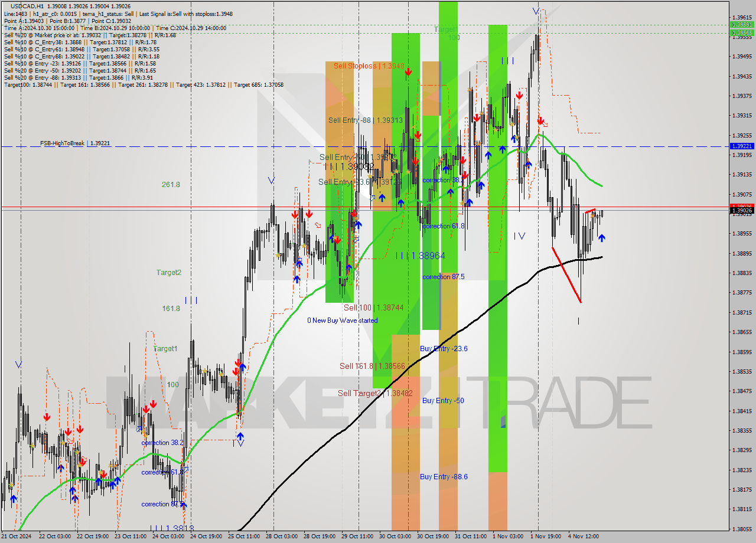Screen dimensions: 756x543
Task: Click the black 1.39026 current price tag
Action: coord(742,210)
